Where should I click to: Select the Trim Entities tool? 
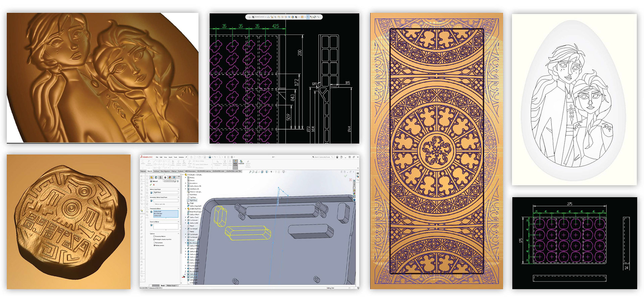[173, 163]
